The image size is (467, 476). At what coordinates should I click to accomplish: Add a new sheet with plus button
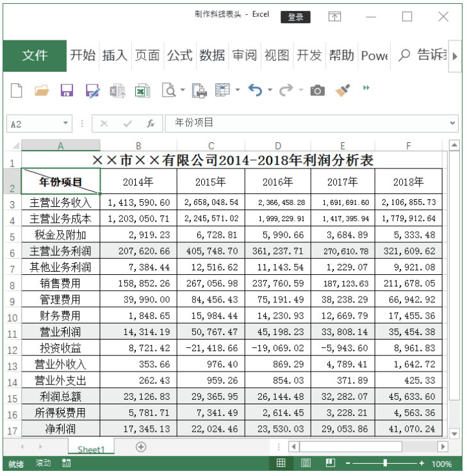pyautogui.click(x=141, y=447)
